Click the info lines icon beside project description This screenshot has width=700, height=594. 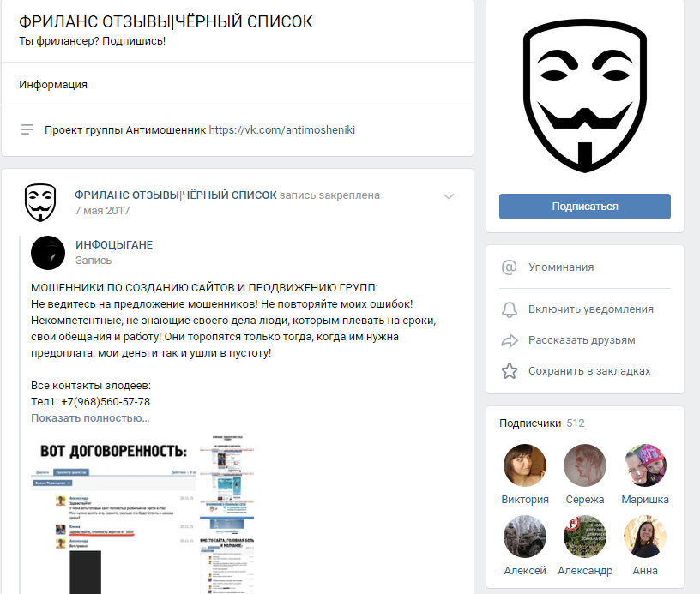coord(27,129)
